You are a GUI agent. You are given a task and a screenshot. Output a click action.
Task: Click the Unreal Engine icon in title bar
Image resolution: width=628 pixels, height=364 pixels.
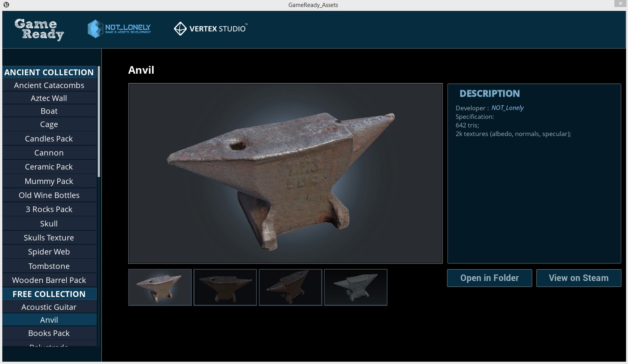(6, 5)
